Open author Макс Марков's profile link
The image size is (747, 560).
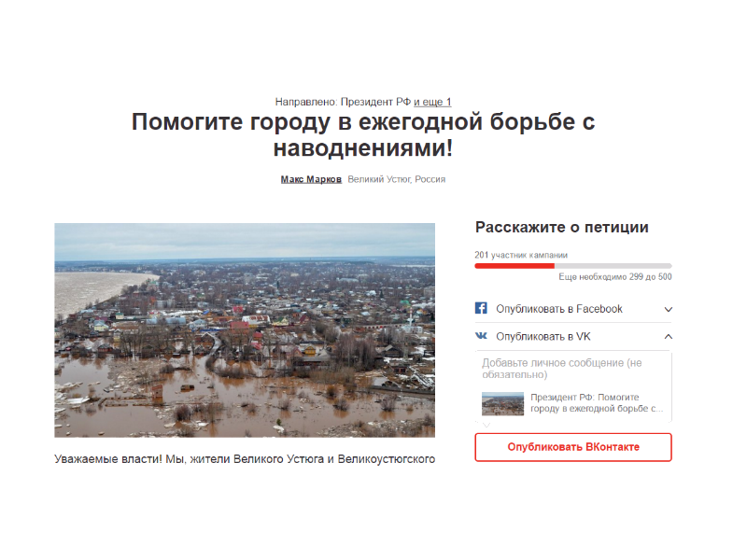[311, 179]
